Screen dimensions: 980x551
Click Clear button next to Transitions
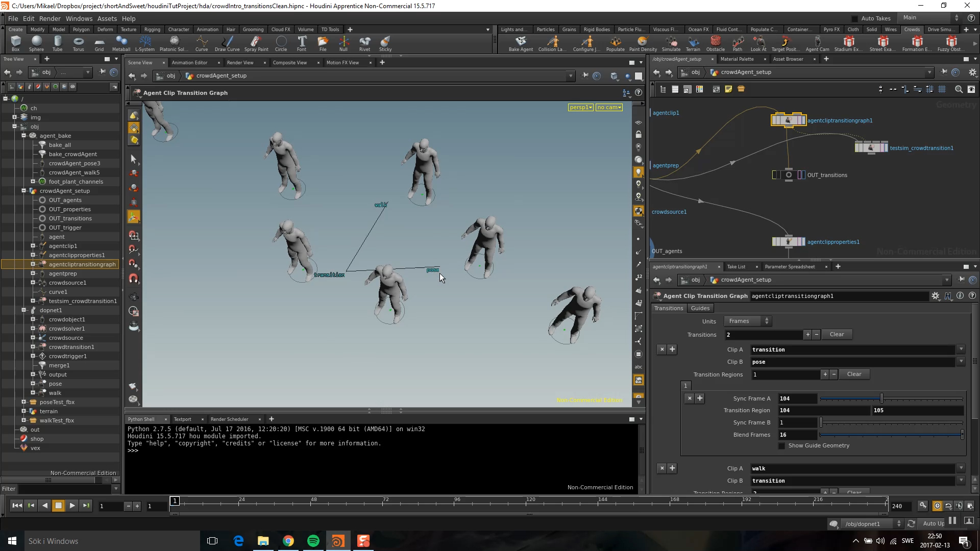[x=837, y=335]
